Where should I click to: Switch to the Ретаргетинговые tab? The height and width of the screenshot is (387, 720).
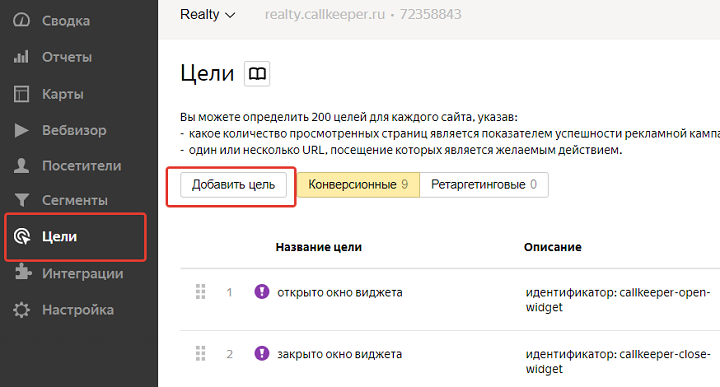(484, 185)
